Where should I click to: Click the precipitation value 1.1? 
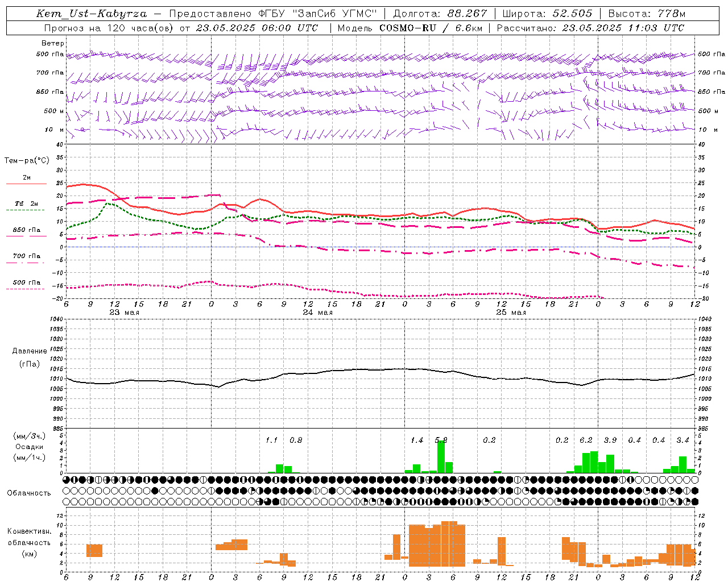(x=271, y=440)
